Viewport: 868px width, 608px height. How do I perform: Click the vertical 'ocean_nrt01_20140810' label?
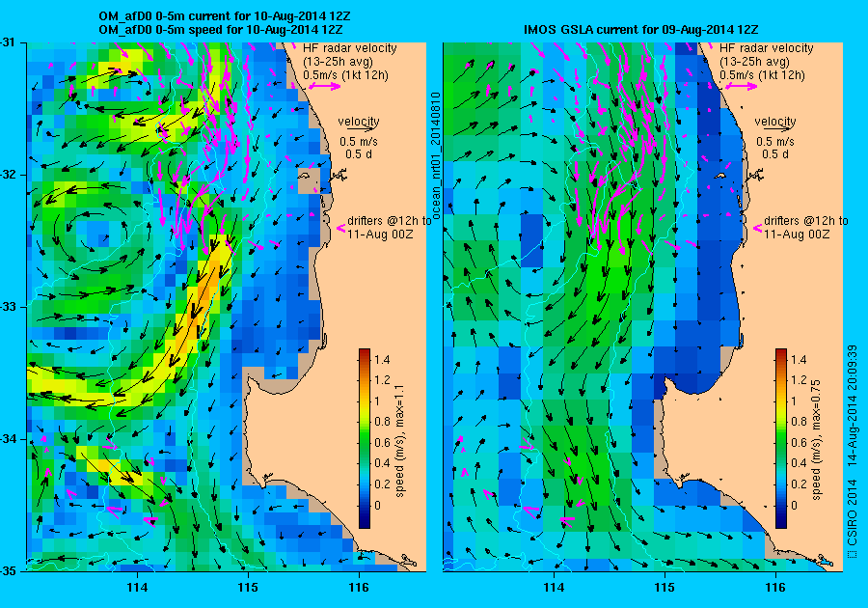click(x=436, y=156)
